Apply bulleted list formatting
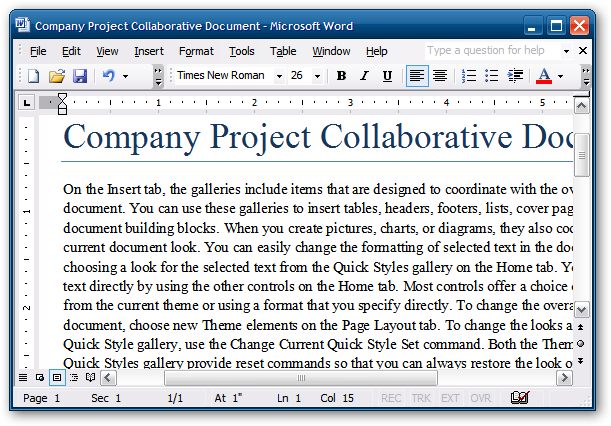This screenshot has height=426, width=611. click(492, 76)
